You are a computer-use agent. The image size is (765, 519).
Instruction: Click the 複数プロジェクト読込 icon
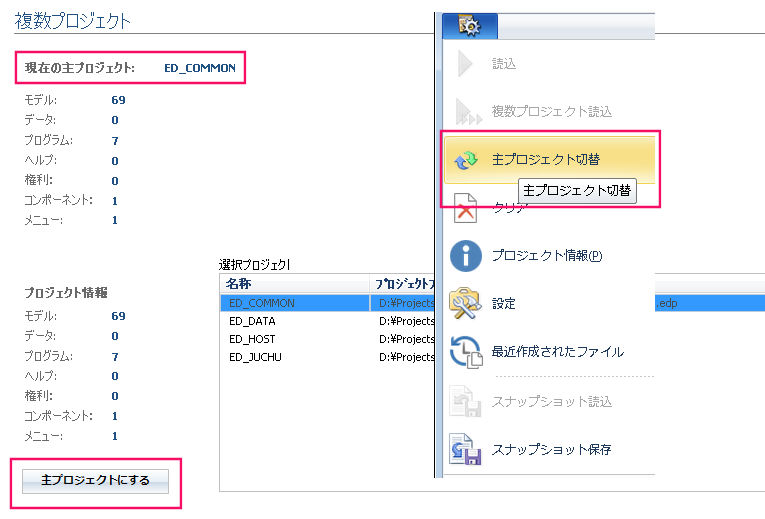467,112
